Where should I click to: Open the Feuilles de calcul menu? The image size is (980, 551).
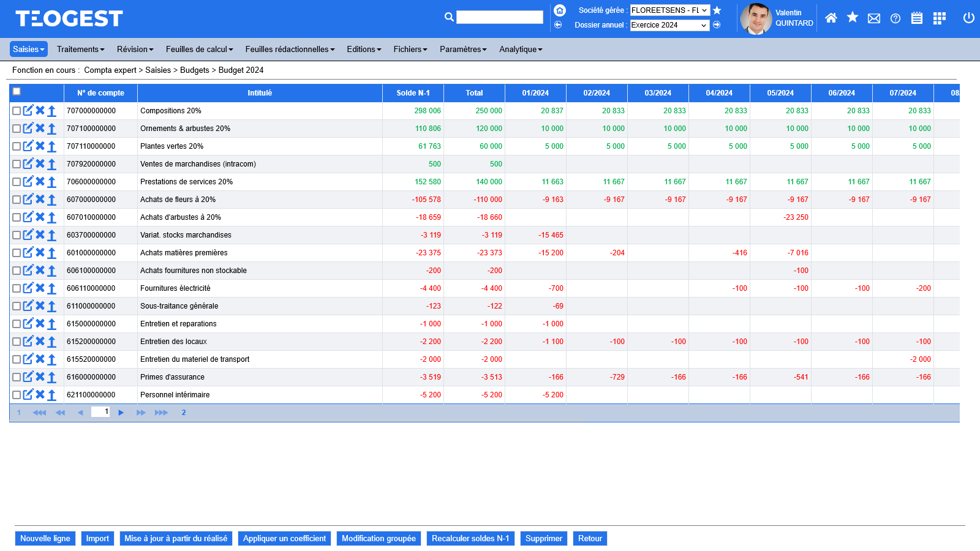click(x=199, y=50)
